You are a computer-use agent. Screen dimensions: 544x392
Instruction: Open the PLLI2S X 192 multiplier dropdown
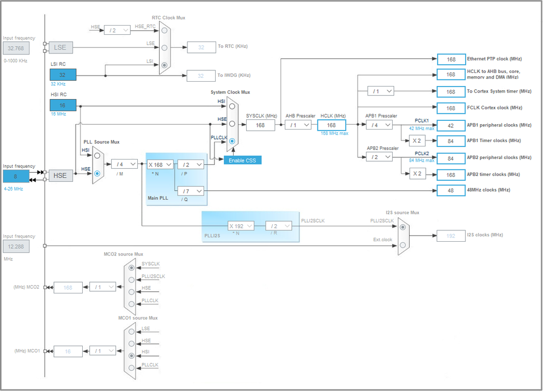click(241, 226)
